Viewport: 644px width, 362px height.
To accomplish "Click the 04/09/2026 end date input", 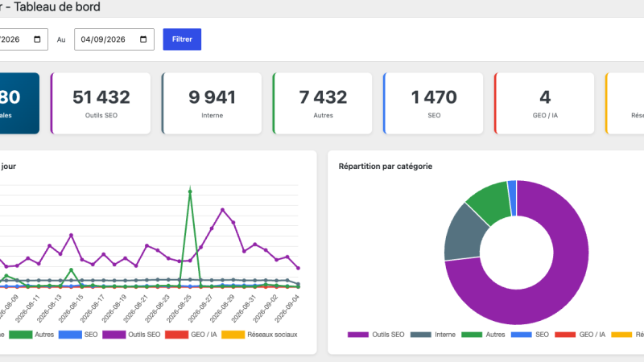I will 114,39.
